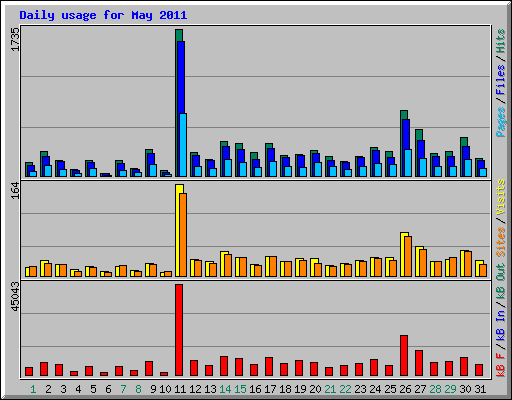Click day 7 on the x-axis
The image size is (512, 400).
click(x=123, y=389)
